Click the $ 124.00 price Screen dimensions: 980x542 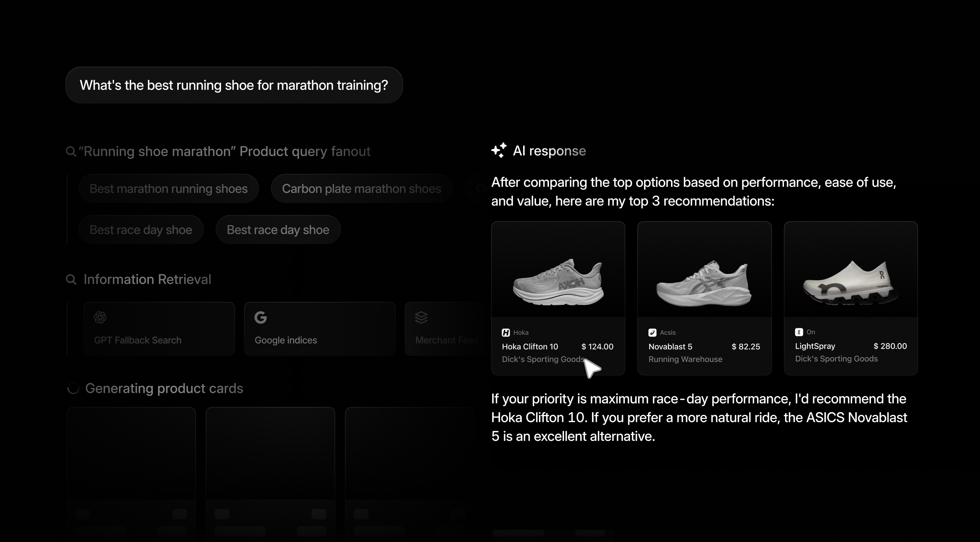[x=597, y=346]
